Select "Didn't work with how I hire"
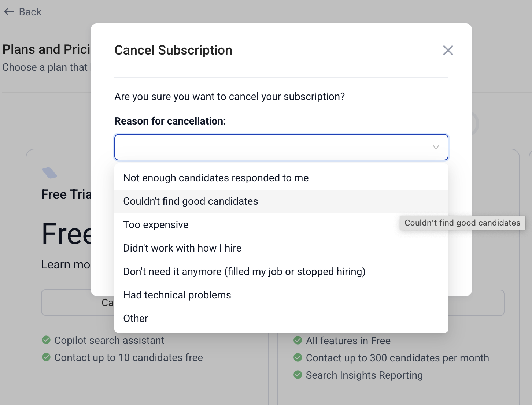 [182, 248]
